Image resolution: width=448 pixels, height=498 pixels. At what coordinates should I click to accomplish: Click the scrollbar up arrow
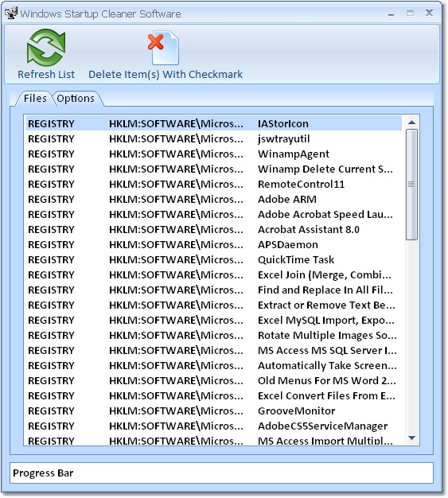coord(412,123)
